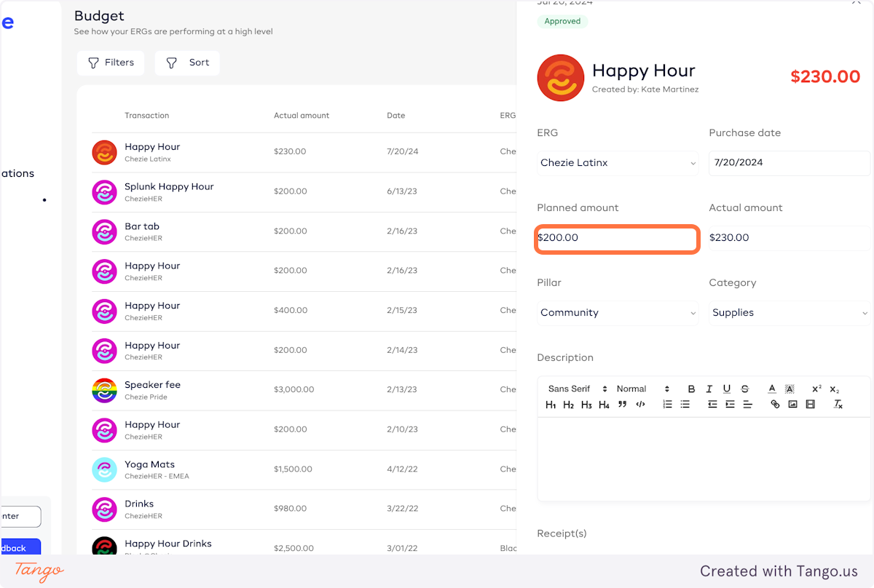This screenshot has width=874, height=588.
Task: Open the Filters button
Action: coord(111,63)
